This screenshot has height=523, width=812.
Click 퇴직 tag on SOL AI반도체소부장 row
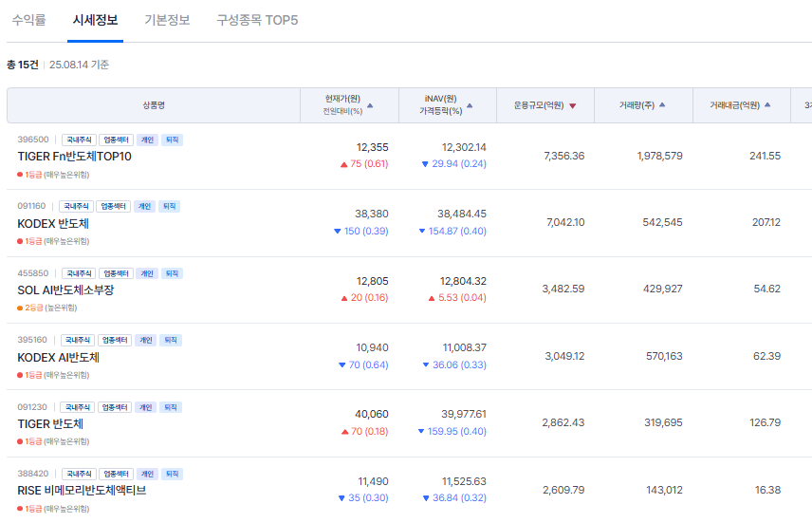[172, 273]
